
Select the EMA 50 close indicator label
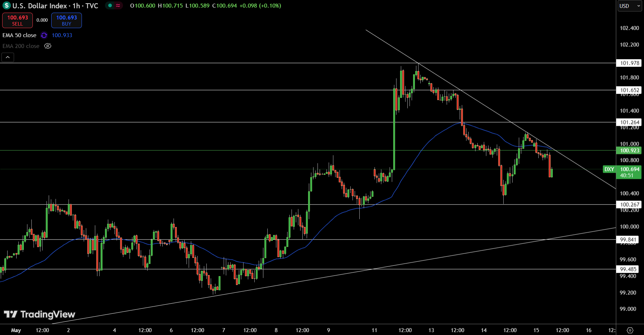coord(19,35)
